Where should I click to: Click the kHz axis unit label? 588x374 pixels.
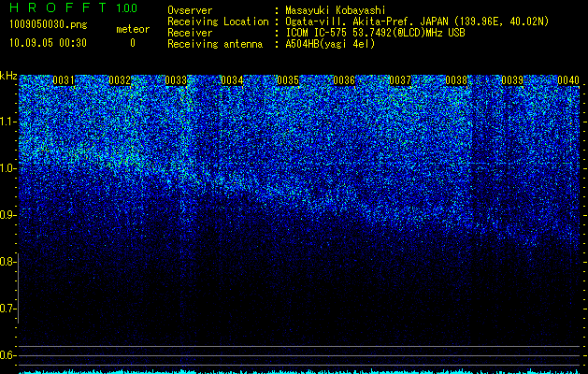coord(8,76)
